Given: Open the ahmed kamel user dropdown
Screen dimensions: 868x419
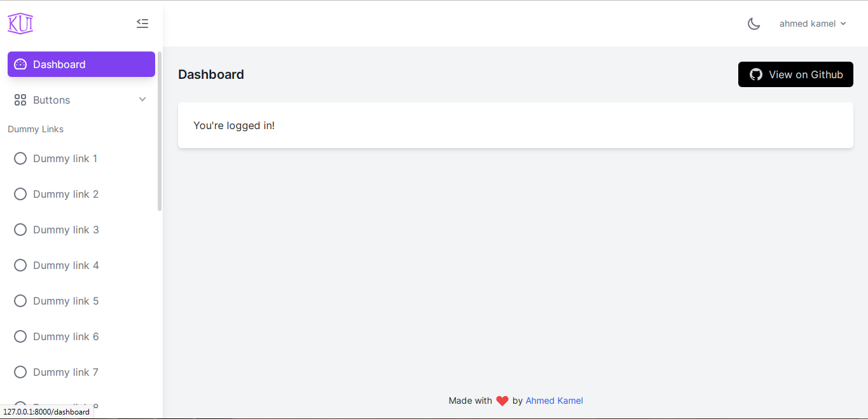Looking at the screenshot, I should click(813, 24).
